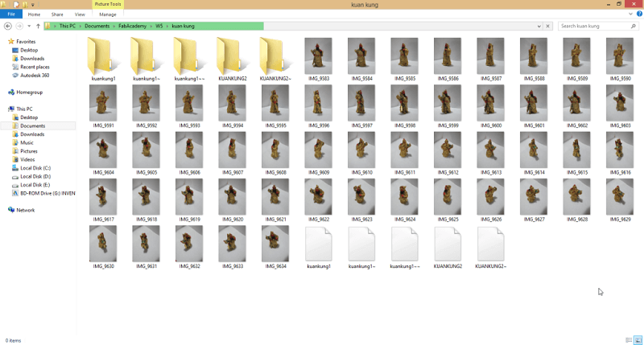The image size is (644, 345).
Task: Open Recent places in sidebar
Action: (35, 67)
